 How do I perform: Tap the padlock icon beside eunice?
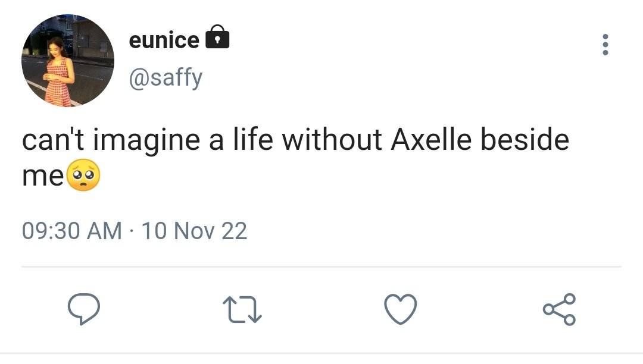pyautogui.click(x=217, y=37)
